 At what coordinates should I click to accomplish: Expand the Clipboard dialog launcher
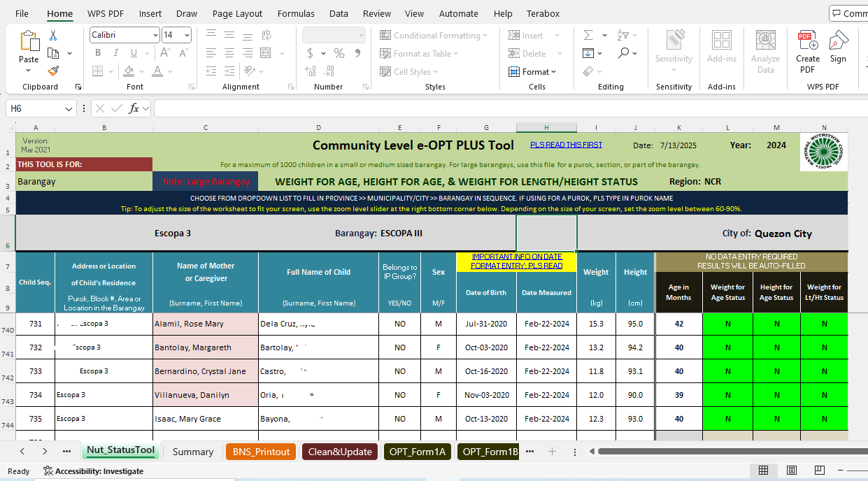78,87
